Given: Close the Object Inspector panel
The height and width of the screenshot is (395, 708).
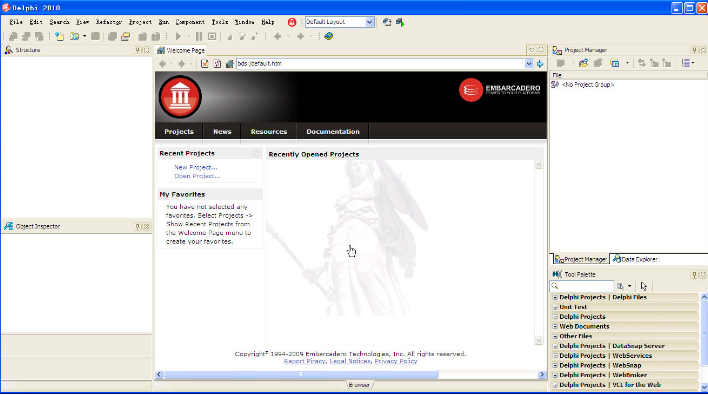Looking at the screenshot, I should (146, 227).
